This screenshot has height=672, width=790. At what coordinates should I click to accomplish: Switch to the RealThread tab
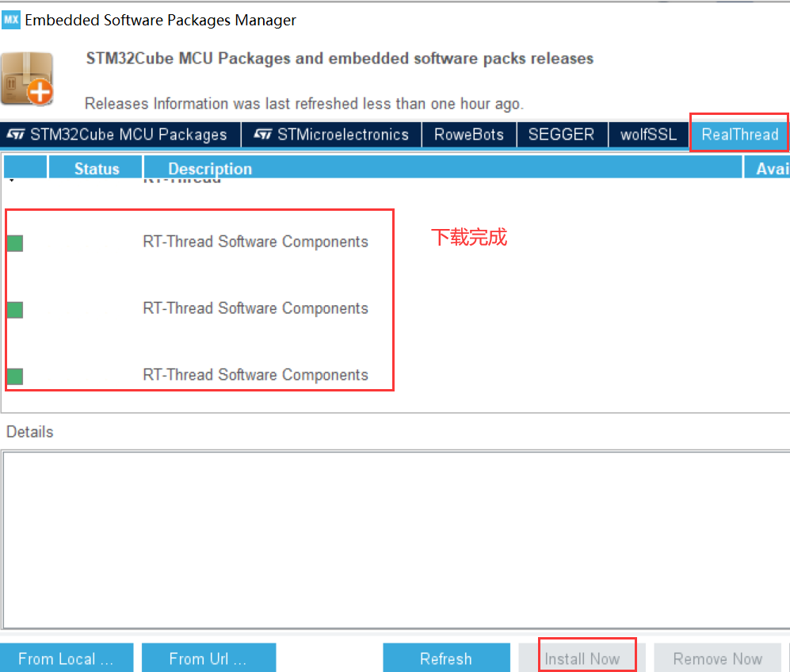tap(738, 134)
